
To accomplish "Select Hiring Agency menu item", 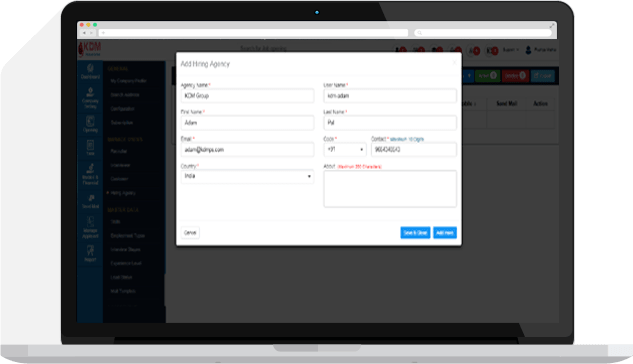I will coord(123,193).
